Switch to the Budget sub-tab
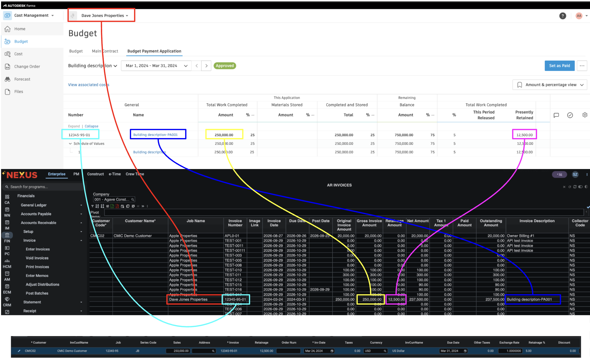Viewport: 590px width, 364px height. pyautogui.click(x=76, y=51)
